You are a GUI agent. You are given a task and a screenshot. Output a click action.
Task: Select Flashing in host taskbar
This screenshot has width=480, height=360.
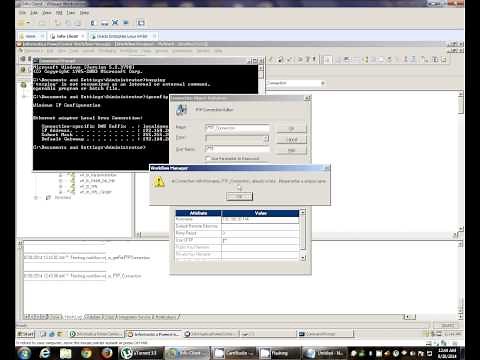(x=279, y=353)
